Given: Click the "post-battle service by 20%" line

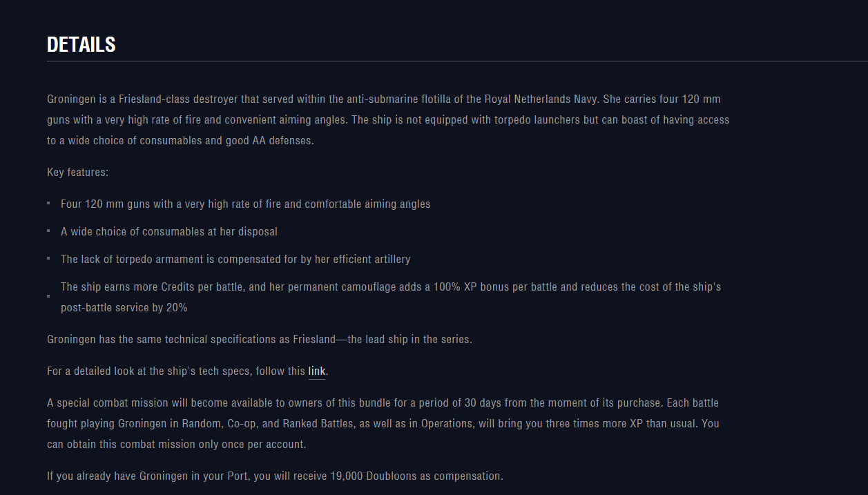Looking at the screenshot, I should 124,308.
